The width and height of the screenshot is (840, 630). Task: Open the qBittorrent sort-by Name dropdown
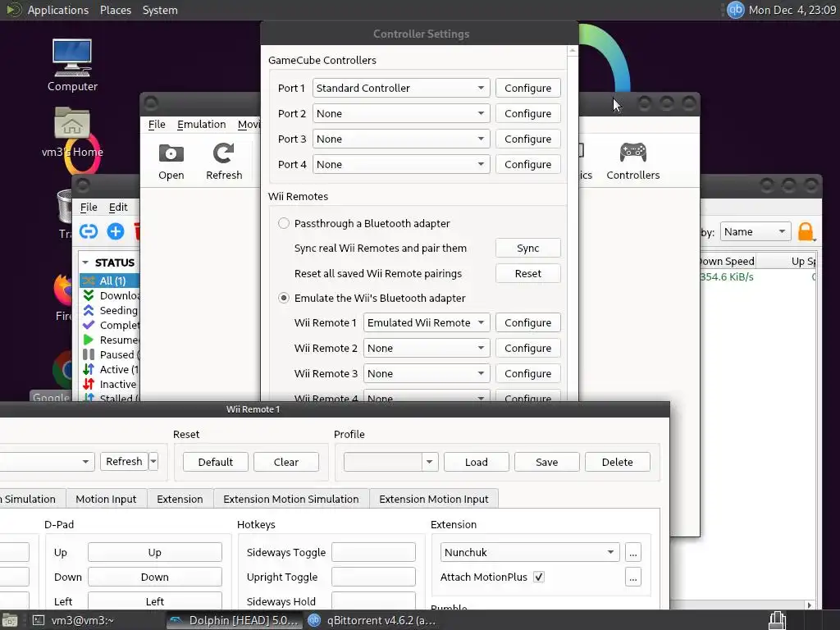pyautogui.click(x=756, y=231)
